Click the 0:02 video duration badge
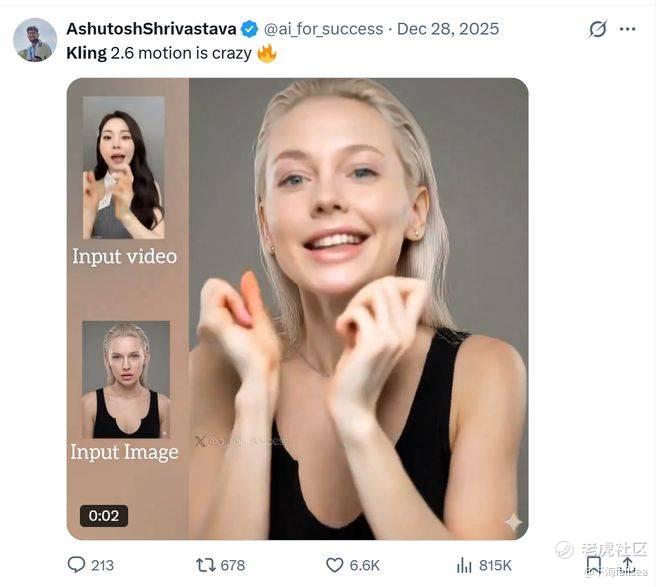The height and width of the screenshot is (587, 660). [x=104, y=516]
